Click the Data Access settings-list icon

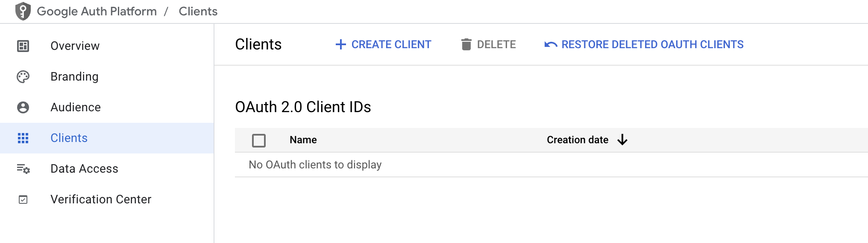coord(23,169)
